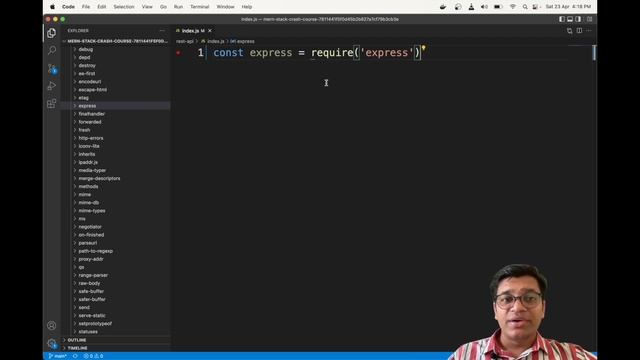Image resolution: width=640 pixels, height=360 pixels.
Task: Select the escape-html folder row
Action: (116, 90)
